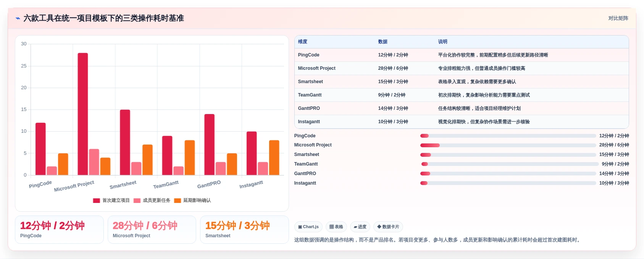Screen dimensions: 644x259
Task: Click the 任务结构较清晰 description cell
Action: click(479, 108)
